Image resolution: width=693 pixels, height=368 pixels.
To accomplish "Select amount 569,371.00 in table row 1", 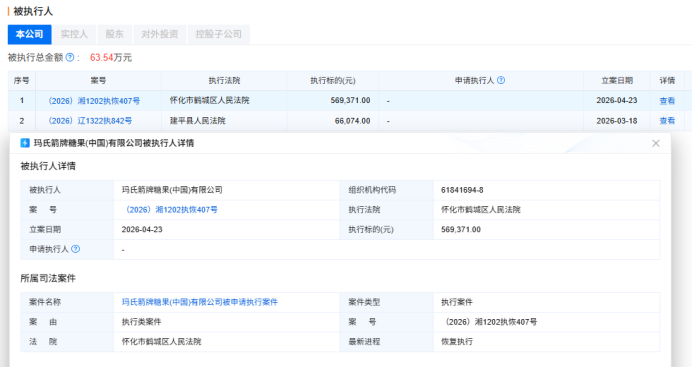I will 350,100.
